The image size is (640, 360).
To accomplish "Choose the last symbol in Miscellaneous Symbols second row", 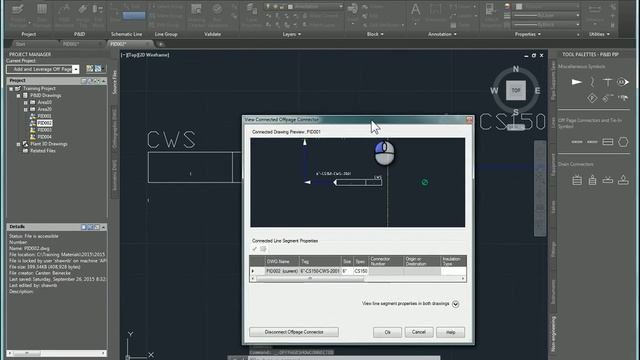I will [623, 98].
